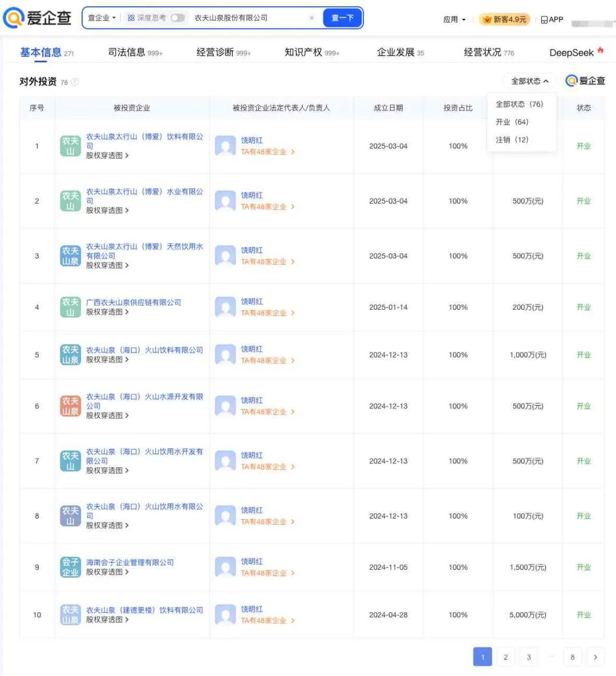Select 全部状态 (76) filter option
Viewport: 616px width, 676px height.
coord(519,104)
